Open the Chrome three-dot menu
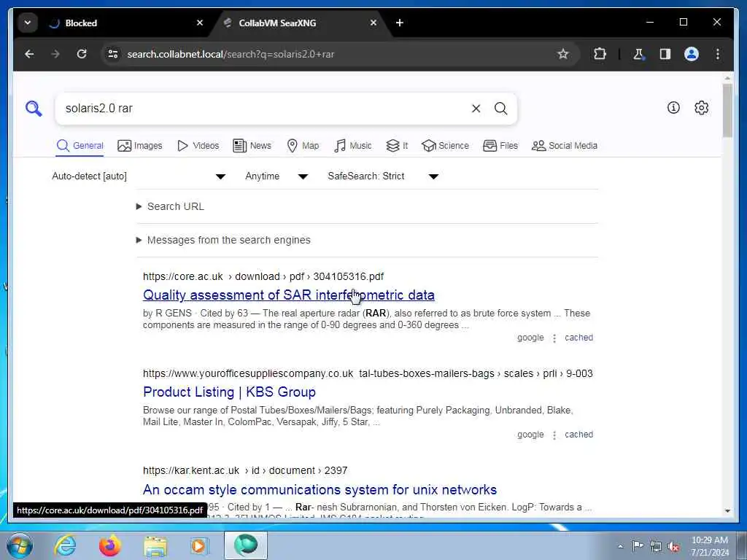 [718, 54]
